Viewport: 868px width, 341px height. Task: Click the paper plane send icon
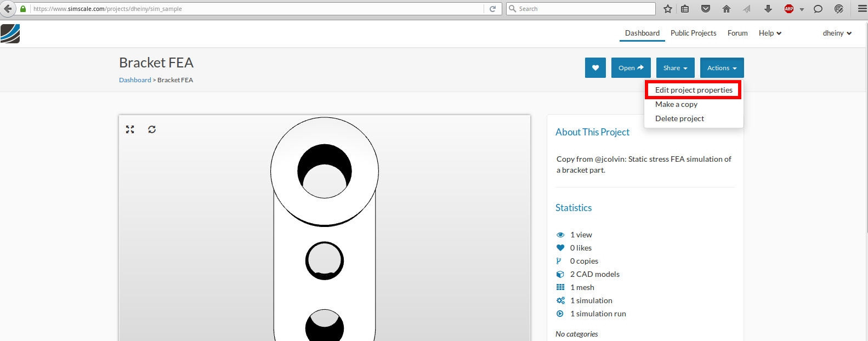coord(747,9)
